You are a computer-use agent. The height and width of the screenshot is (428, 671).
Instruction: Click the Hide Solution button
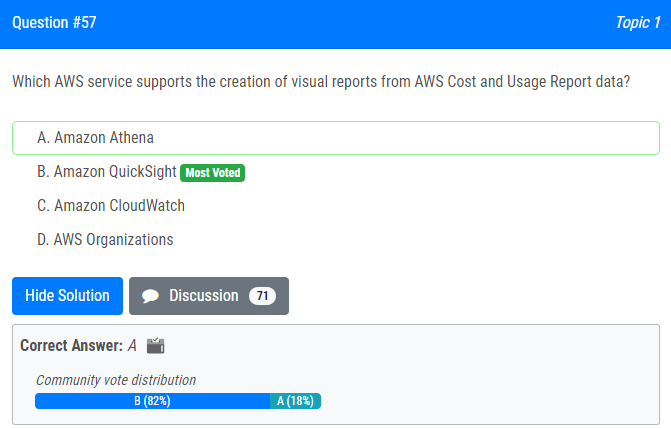pos(67,296)
